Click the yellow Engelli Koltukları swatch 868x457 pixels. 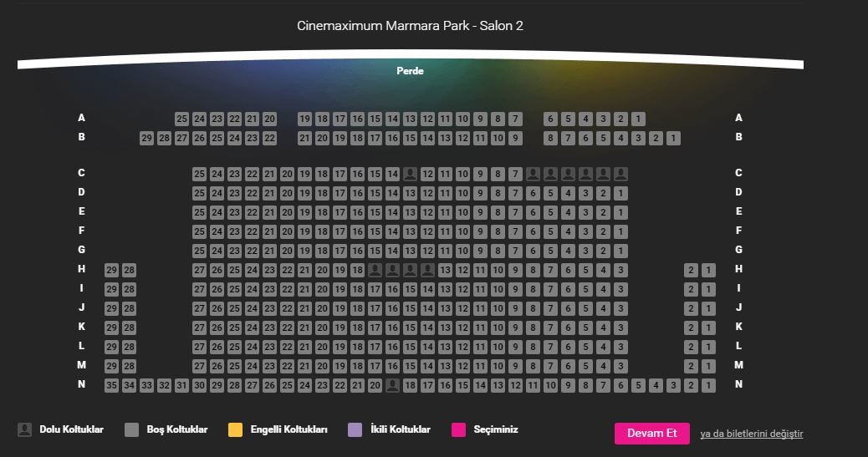tap(235, 430)
